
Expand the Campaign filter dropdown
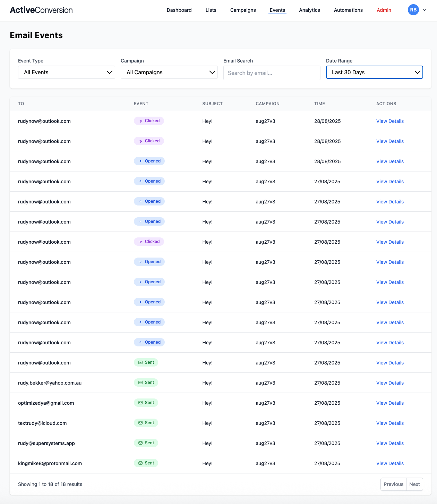169,72
